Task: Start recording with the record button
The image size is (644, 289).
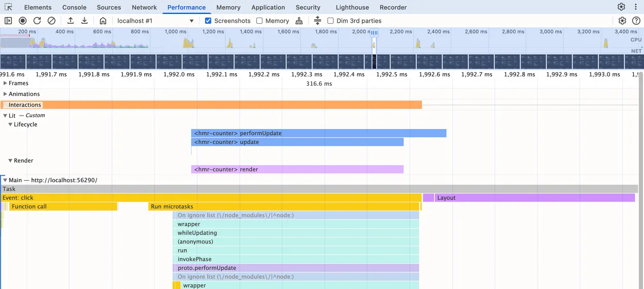Action: (x=23, y=21)
